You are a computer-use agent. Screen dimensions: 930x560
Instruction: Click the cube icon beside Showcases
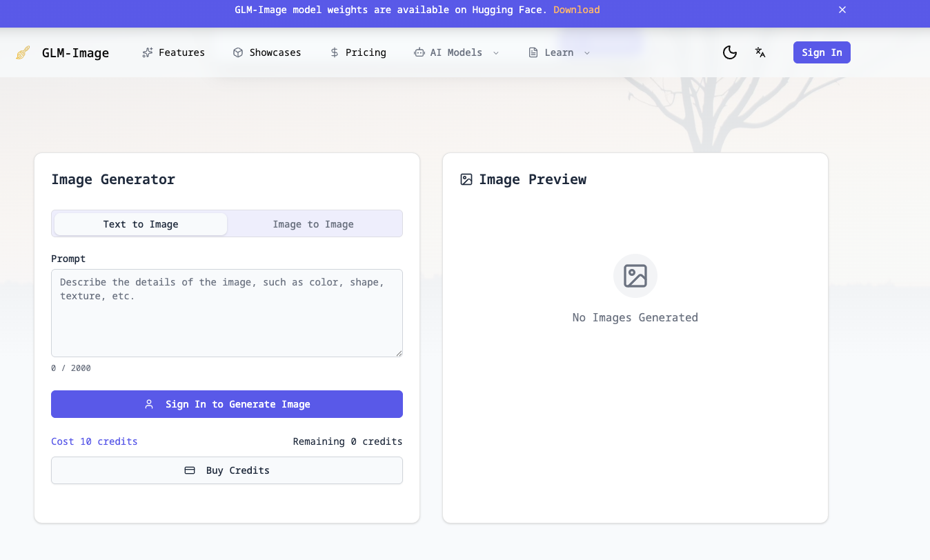[238, 52]
